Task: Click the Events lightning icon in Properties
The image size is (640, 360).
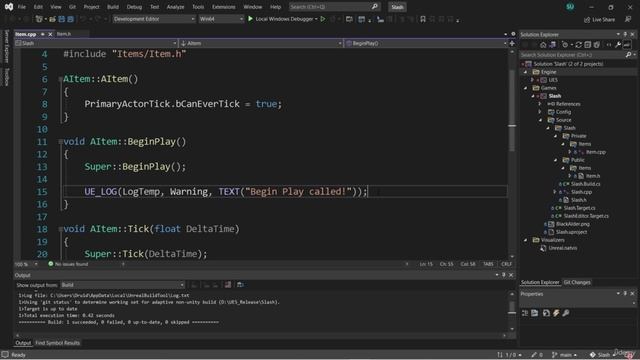Action: [556, 313]
